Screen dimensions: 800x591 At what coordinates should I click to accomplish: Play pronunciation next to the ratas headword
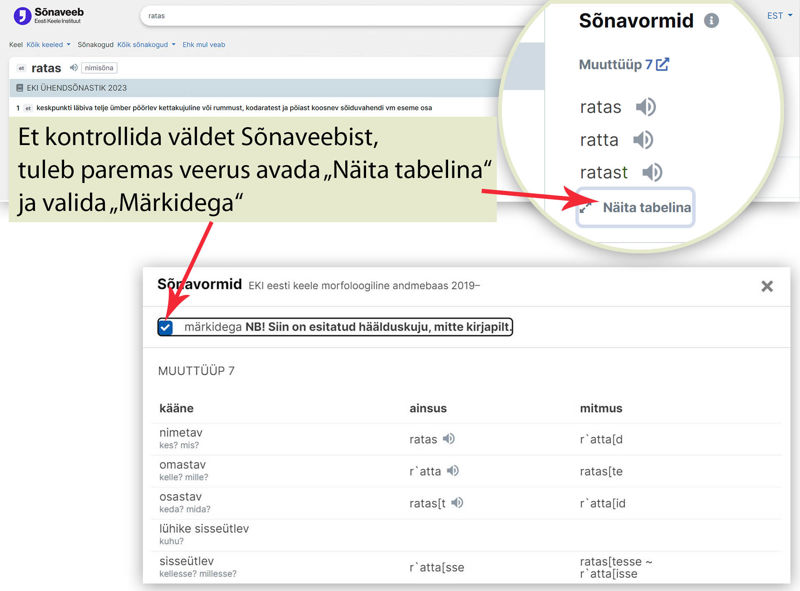coord(74,67)
